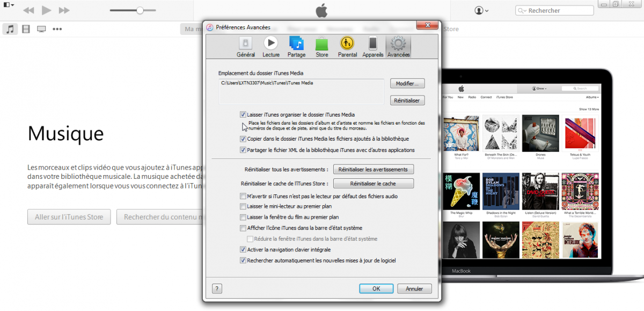Open the Parental controls tab
Screen dimensions: 644x311
click(347, 47)
